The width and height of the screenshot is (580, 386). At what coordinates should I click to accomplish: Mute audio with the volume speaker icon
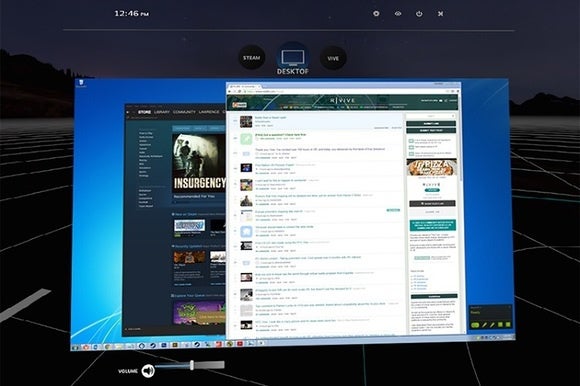coord(148,370)
